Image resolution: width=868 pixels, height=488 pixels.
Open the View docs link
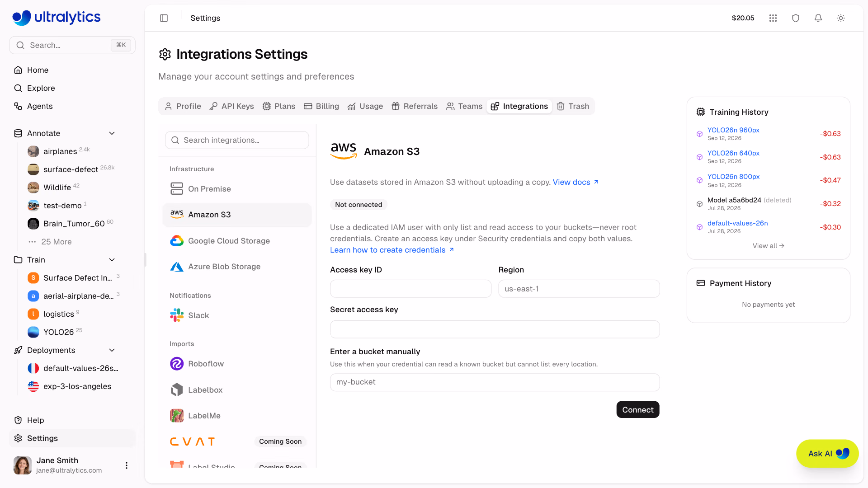pyautogui.click(x=576, y=182)
